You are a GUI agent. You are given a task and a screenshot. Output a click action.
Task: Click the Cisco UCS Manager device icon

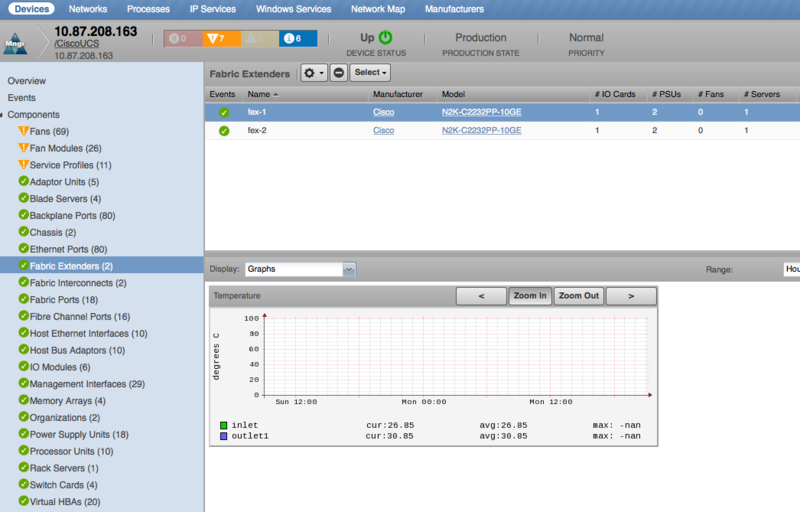[15, 44]
